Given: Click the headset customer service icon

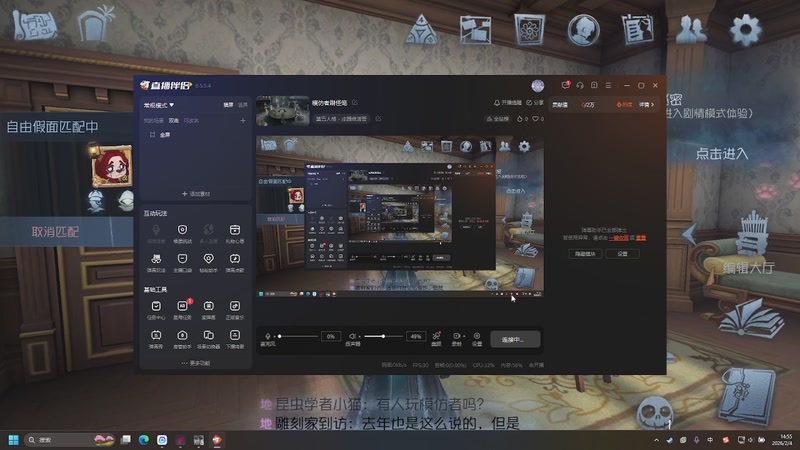Looking at the screenshot, I should [580, 85].
